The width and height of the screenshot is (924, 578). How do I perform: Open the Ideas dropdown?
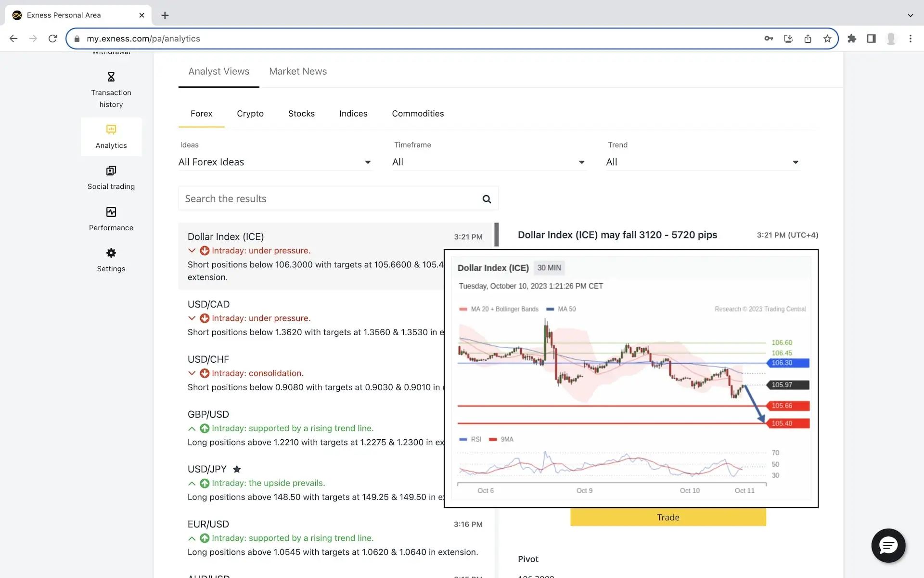click(275, 162)
